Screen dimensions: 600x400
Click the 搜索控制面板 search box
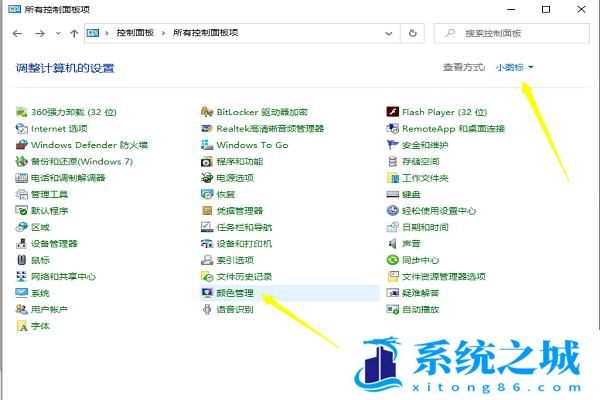pyautogui.click(x=512, y=33)
